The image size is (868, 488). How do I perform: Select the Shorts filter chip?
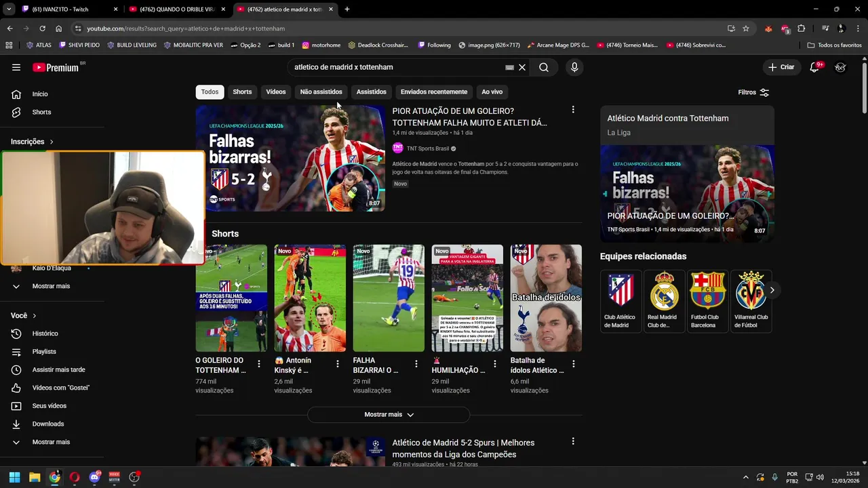242,91
